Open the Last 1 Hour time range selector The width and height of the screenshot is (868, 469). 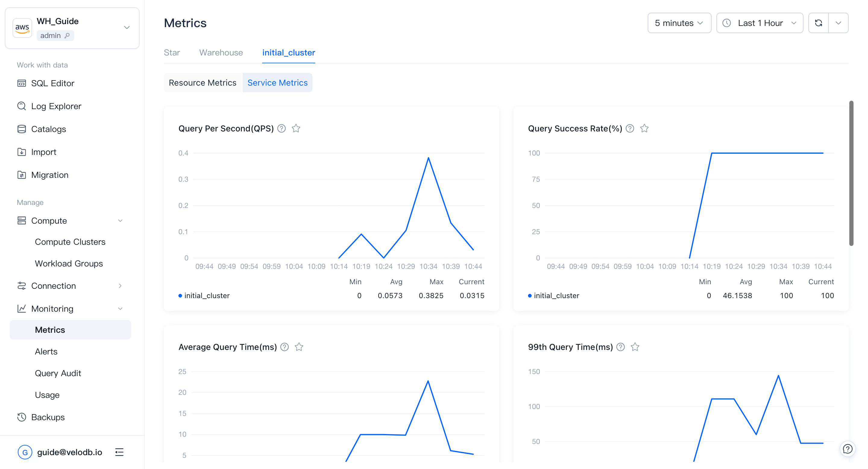pyautogui.click(x=760, y=23)
